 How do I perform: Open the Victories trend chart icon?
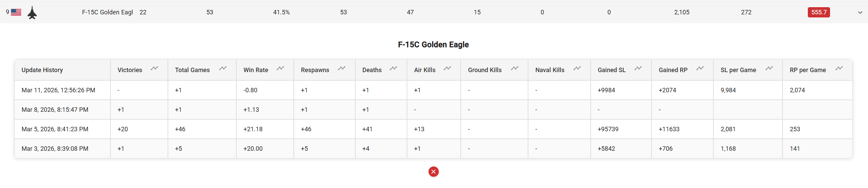(x=155, y=68)
